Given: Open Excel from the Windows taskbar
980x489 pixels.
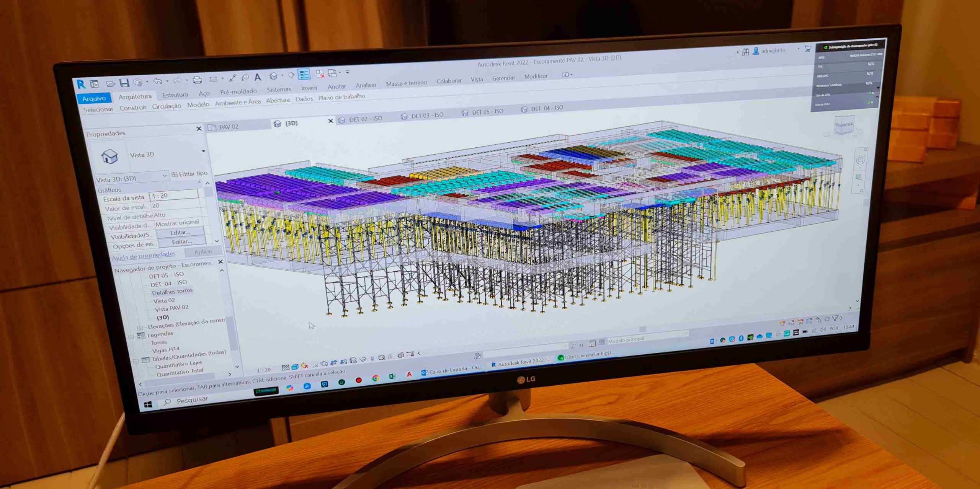Looking at the screenshot, I should tap(392, 377).
